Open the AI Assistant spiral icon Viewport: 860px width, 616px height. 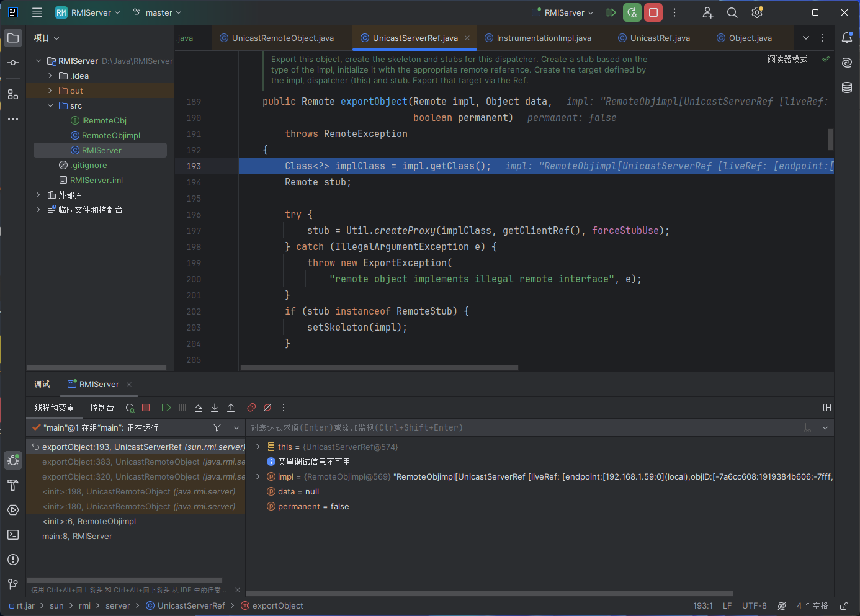click(847, 63)
